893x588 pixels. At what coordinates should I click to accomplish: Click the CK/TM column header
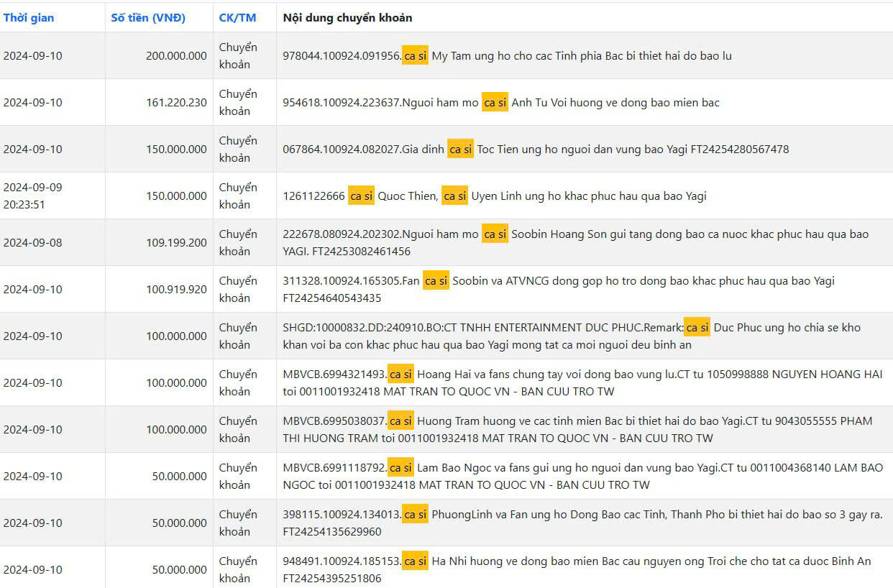[237, 17]
